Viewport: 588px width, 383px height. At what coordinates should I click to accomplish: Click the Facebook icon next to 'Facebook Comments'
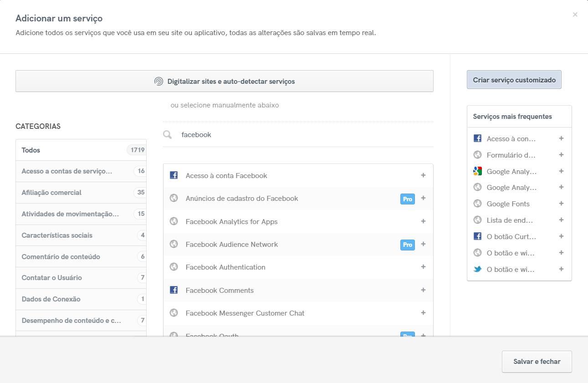coord(174,290)
